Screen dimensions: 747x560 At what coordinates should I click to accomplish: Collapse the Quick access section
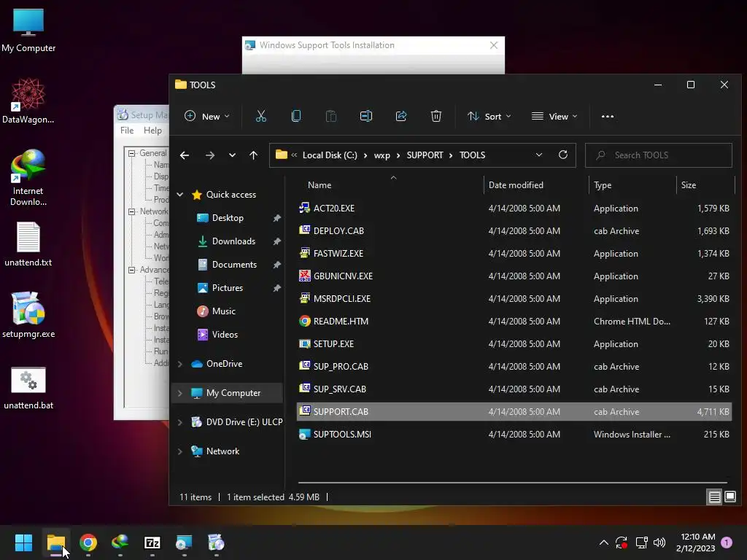180,194
